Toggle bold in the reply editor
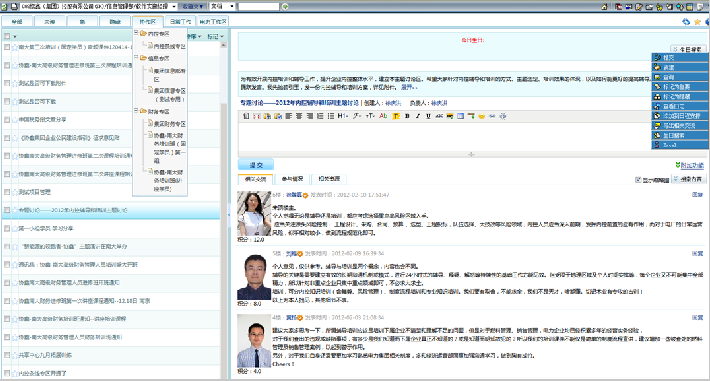 tap(407, 116)
